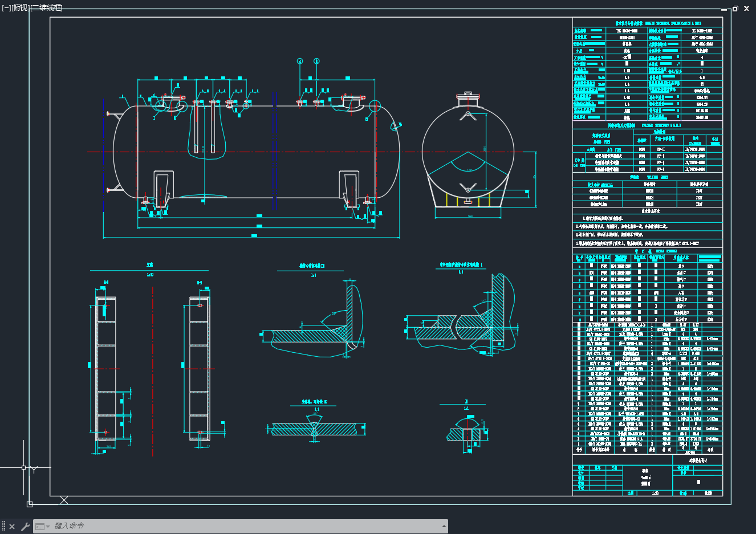The height and width of the screenshot is (534, 756).
Task: Open command line customize wrench options
Action: point(25,527)
